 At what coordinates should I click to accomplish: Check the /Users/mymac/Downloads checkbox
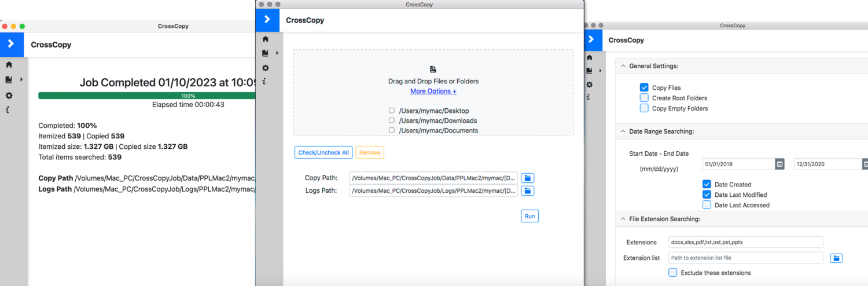(x=392, y=120)
